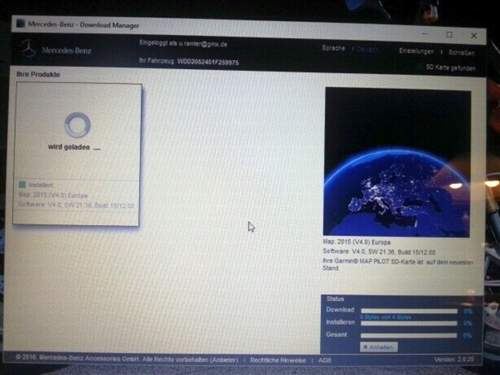This screenshot has width=500, height=375.
Task: Click the Installieren progress bar
Action: (x=409, y=323)
